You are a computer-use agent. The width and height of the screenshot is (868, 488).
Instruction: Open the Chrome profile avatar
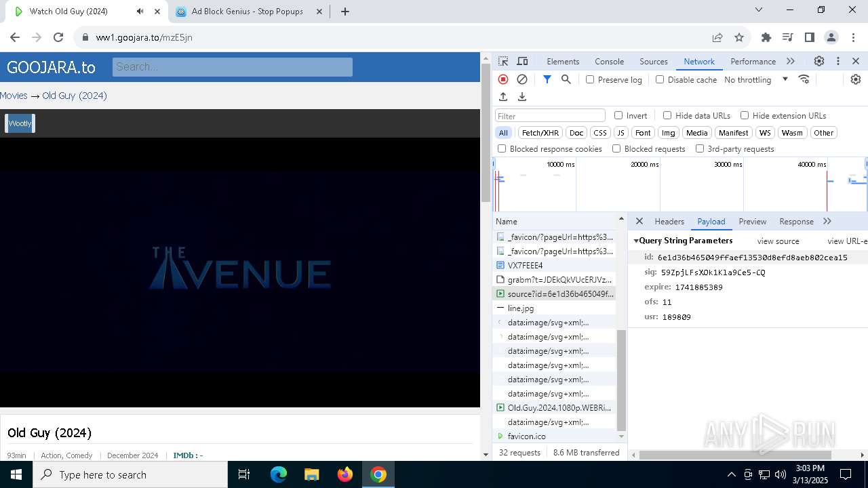tap(831, 37)
